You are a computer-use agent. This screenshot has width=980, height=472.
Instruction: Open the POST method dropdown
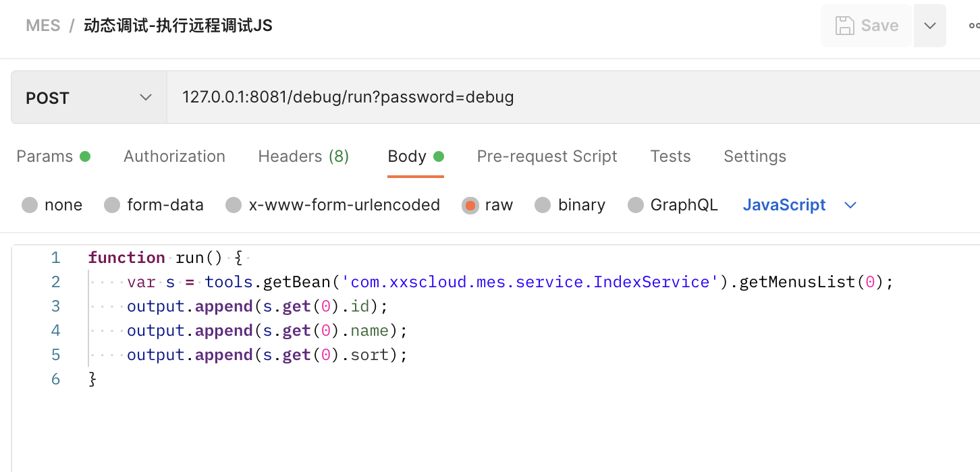click(x=89, y=98)
